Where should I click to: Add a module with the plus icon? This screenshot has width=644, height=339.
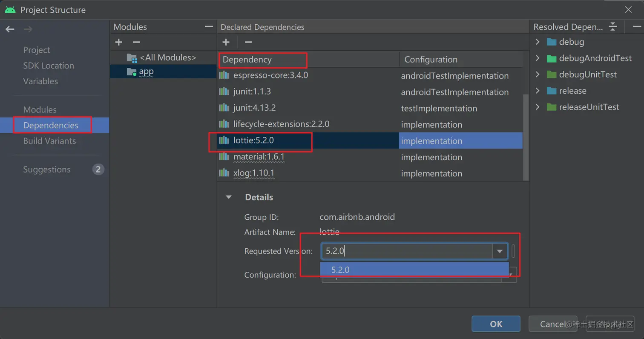(119, 42)
